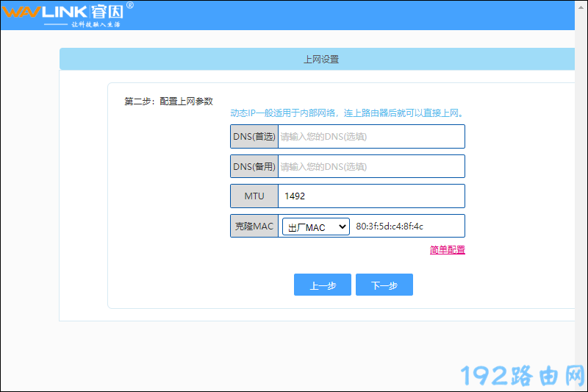The image size is (588, 392).
Task: Click the 上网设置 header bar
Action: coord(321,60)
